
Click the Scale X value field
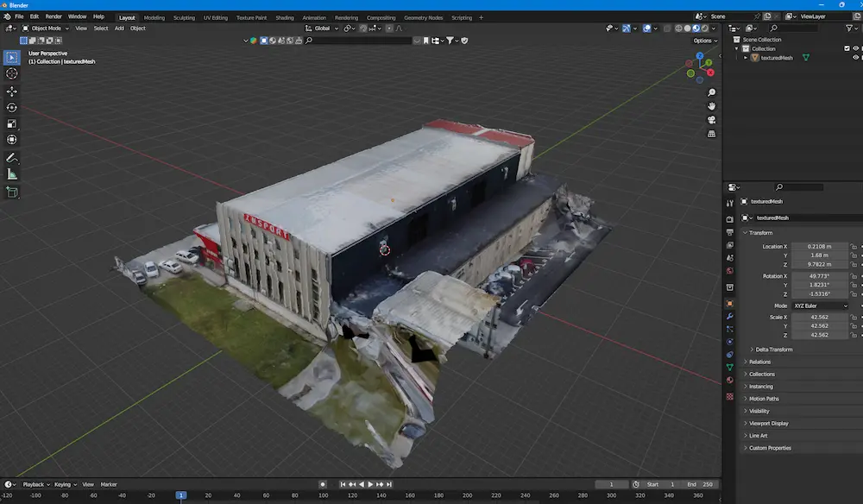[x=821, y=317]
